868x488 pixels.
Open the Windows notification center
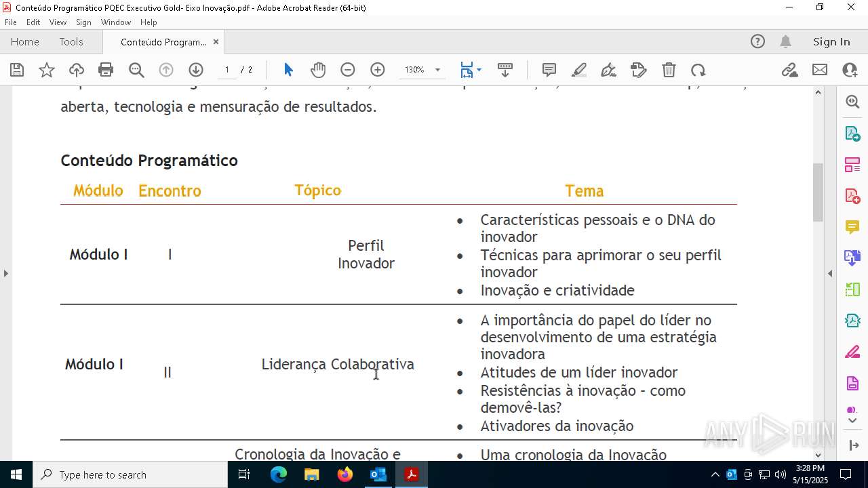point(846,474)
